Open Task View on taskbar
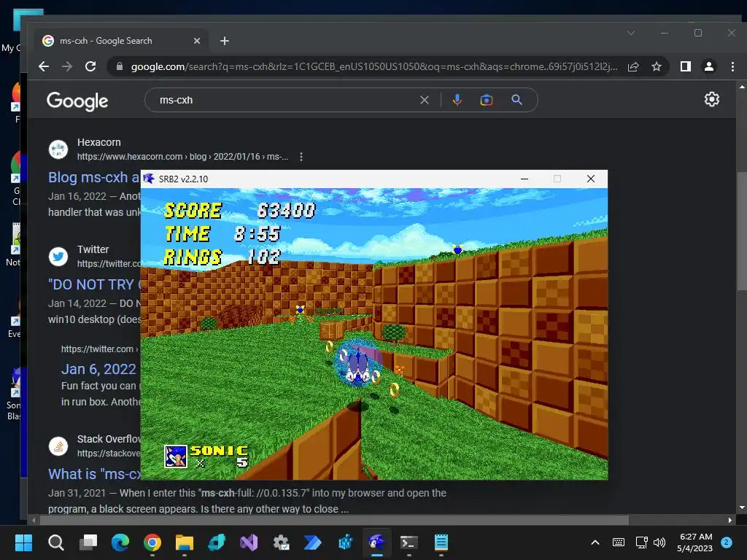 pyautogui.click(x=88, y=542)
